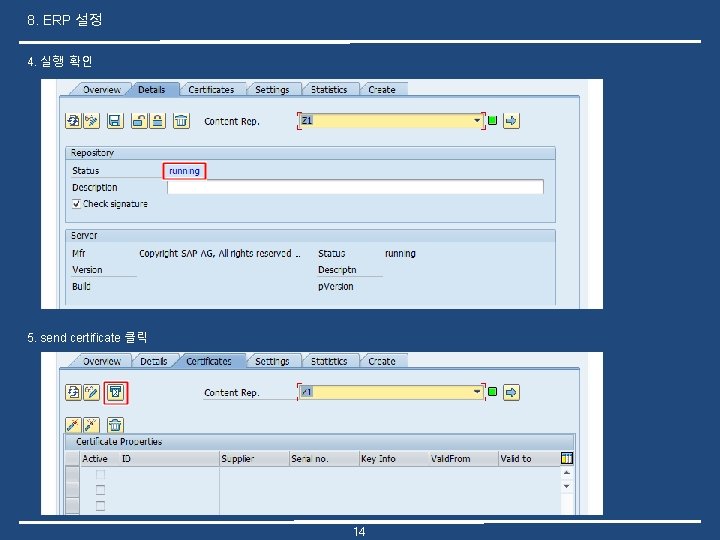Open Settings tab in the Certificates screenshot

pyautogui.click(x=272, y=361)
